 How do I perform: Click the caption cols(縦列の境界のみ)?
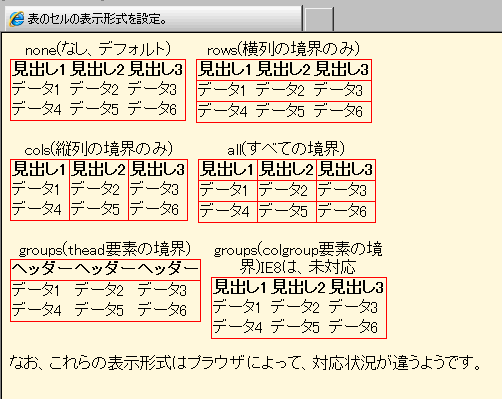[x=99, y=149]
